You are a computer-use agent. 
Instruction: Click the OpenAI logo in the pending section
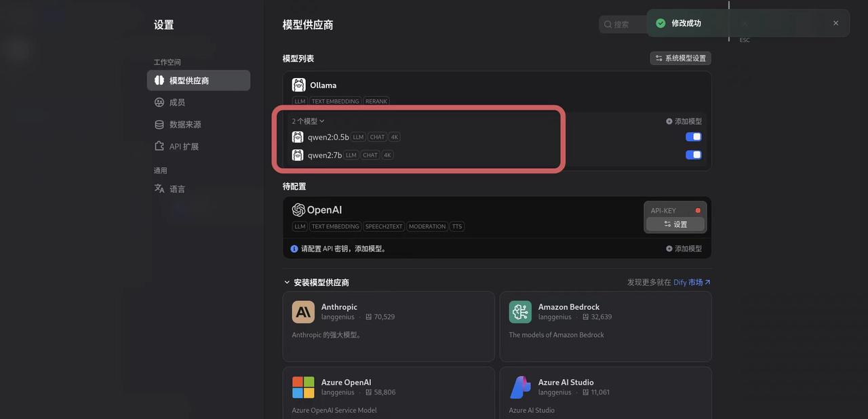(x=298, y=209)
